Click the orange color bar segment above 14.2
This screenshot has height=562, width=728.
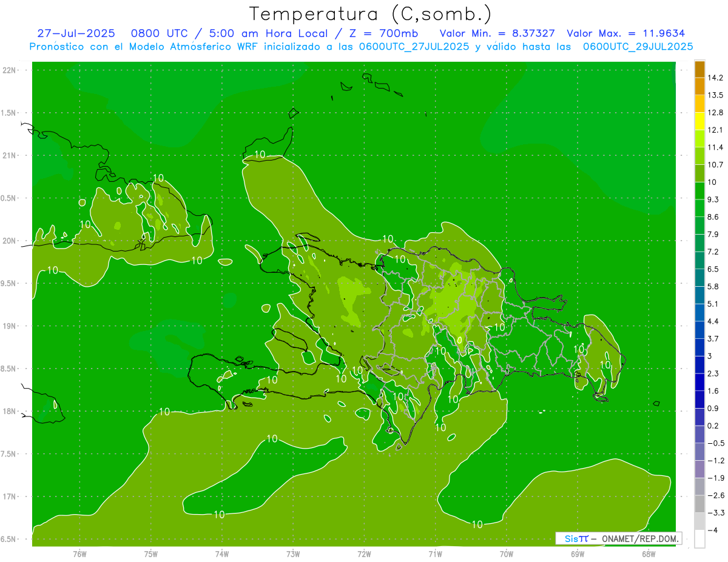[699, 69]
